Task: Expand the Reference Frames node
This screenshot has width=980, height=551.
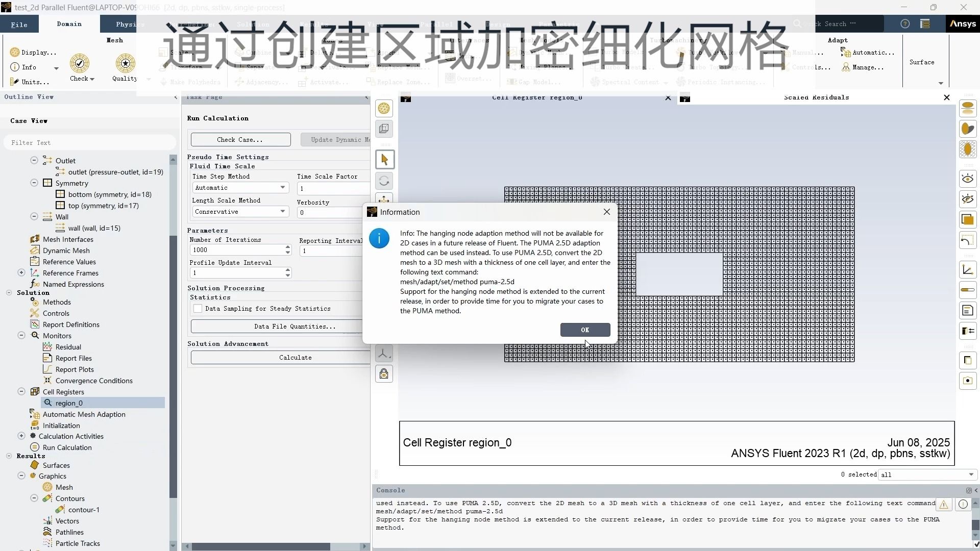Action: click(21, 272)
